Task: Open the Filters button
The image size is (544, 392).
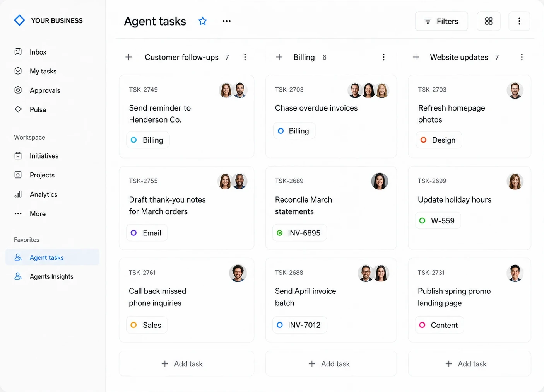Action: pyautogui.click(x=441, y=21)
